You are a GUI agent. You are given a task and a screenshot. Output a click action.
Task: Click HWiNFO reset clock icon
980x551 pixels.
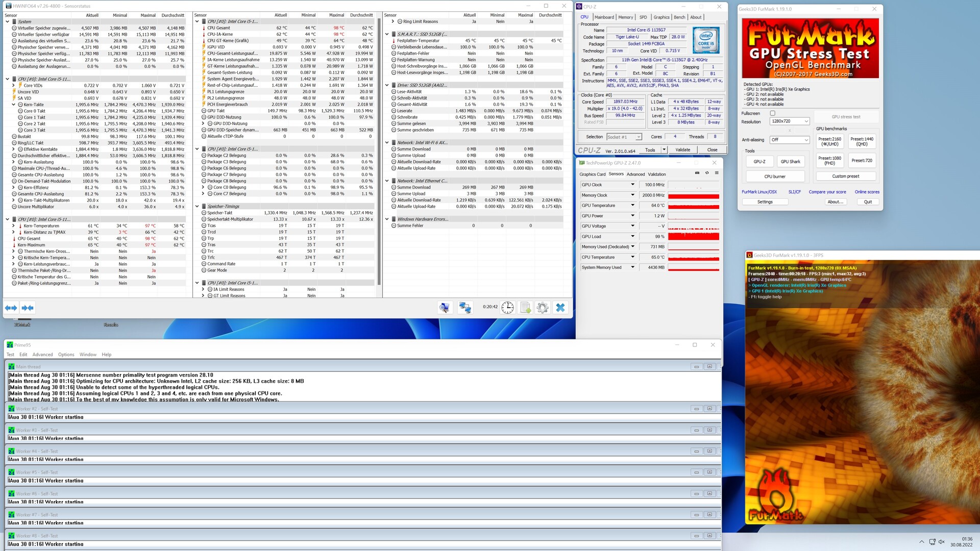(x=507, y=308)
